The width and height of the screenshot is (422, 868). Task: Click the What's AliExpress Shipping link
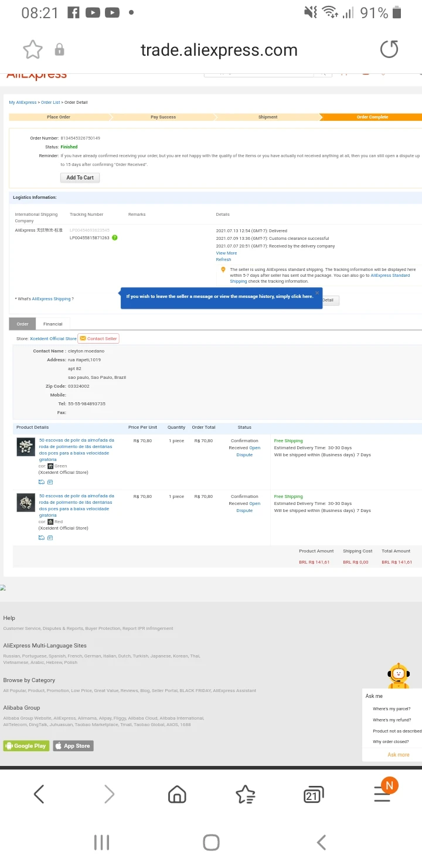pyautogui.click(x=52, y=299)
